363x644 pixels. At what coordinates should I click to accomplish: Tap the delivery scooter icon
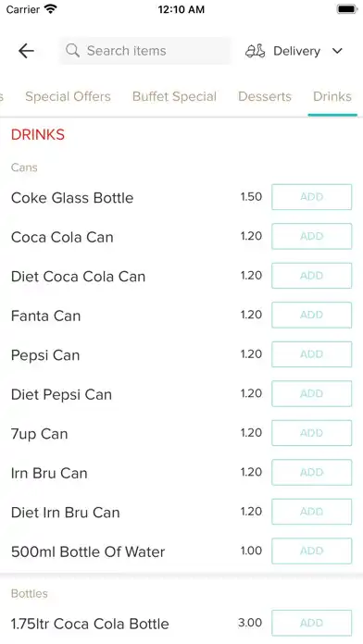click(x=256, y=51)
